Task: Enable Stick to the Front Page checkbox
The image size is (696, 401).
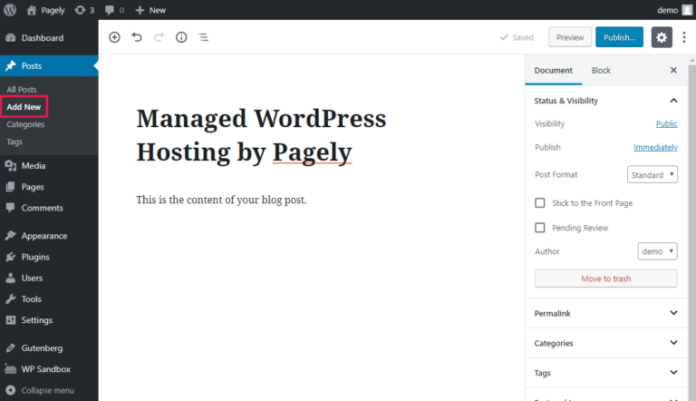Action: point(540,203)
